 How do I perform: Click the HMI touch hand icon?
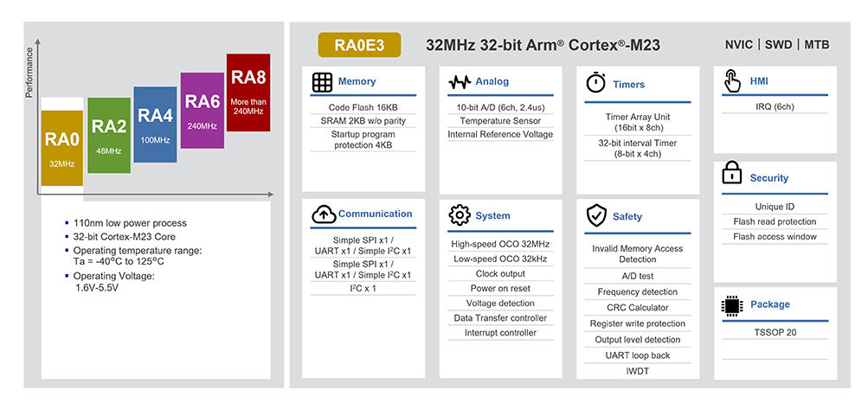pos(732,82)
